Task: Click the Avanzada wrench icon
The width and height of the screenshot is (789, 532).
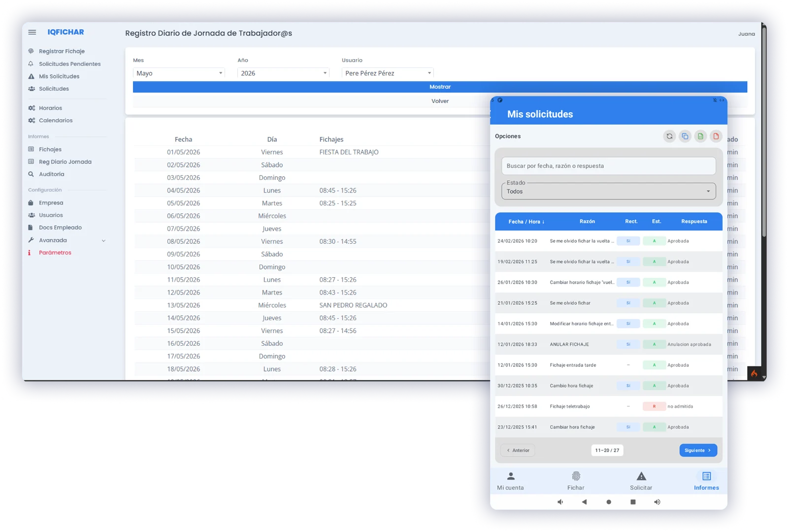Action: 31,240
